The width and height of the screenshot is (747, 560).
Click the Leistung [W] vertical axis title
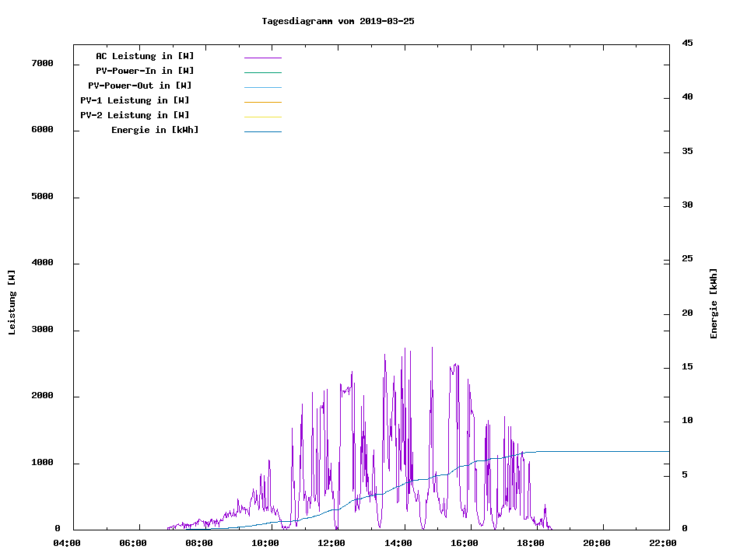[12, 303]
